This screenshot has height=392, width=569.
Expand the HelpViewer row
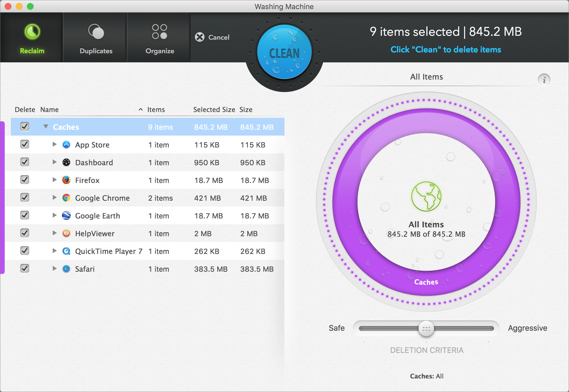click(55, 233)
